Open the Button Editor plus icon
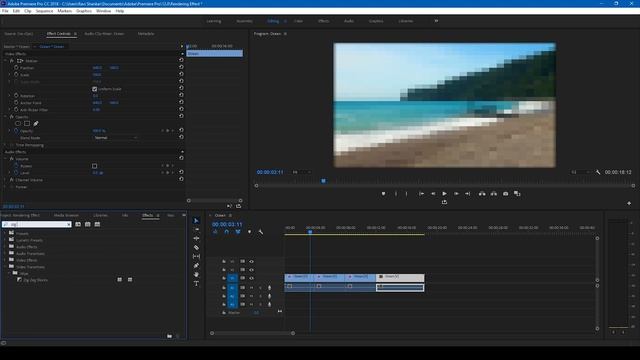This screenshot has width=640, height=360. click(629, 203)
